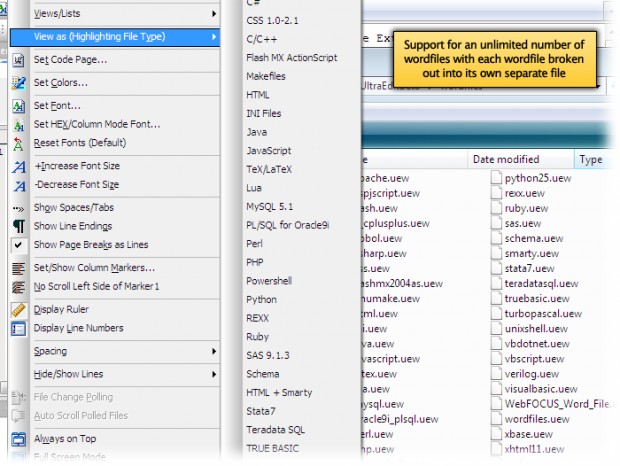Click the file icon beside teradatasql.uew
Screen dimensions: 620x466
click(x=496, y=283)
